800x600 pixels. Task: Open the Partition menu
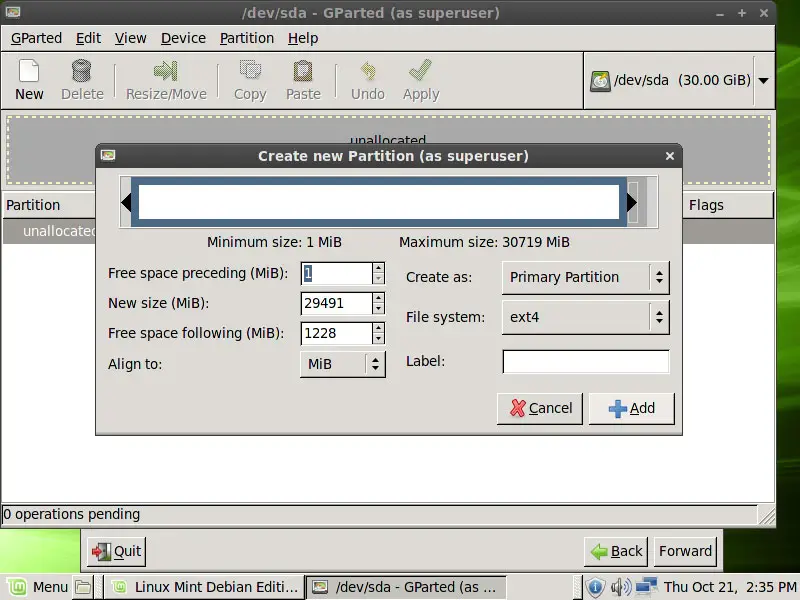coord(247,38)
